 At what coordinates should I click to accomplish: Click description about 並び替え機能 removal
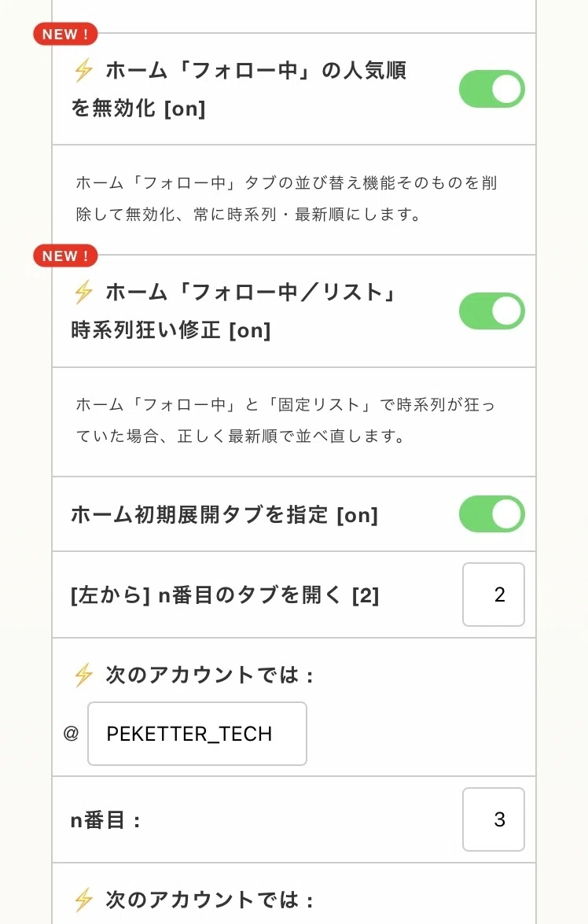[286, 199]
